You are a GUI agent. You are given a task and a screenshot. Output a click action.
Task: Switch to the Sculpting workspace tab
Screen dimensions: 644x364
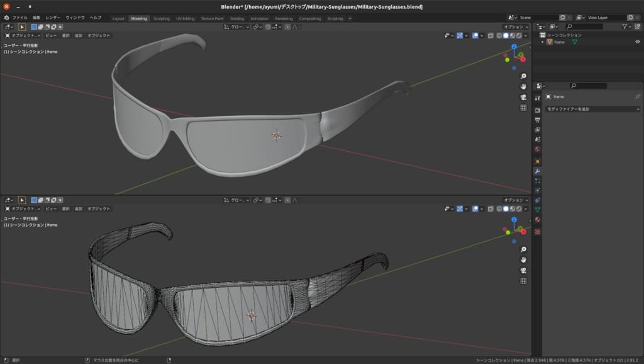(162, 18)
